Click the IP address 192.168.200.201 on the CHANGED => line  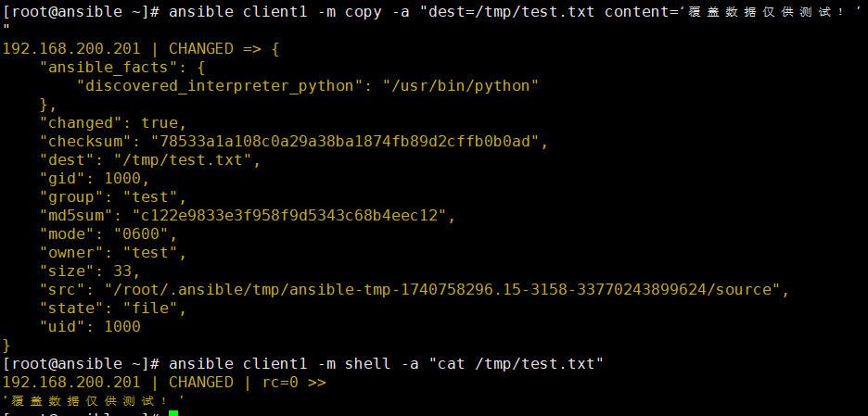click(72, 49)
